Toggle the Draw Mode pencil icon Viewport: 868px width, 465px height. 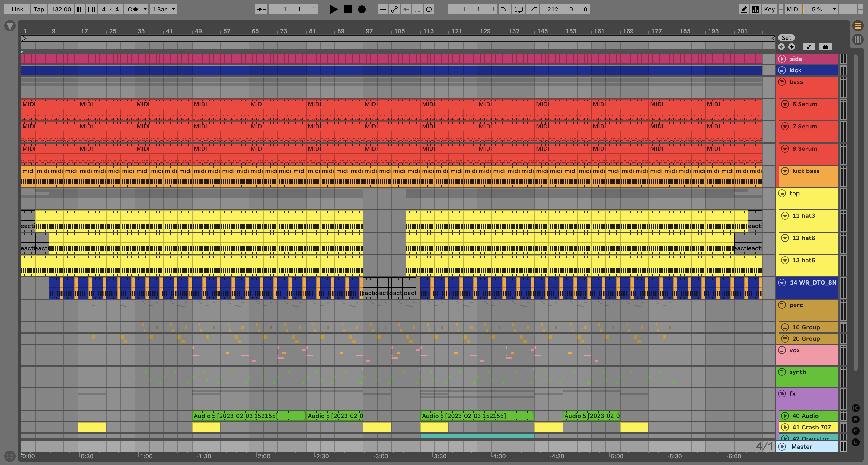coord(744,9)
